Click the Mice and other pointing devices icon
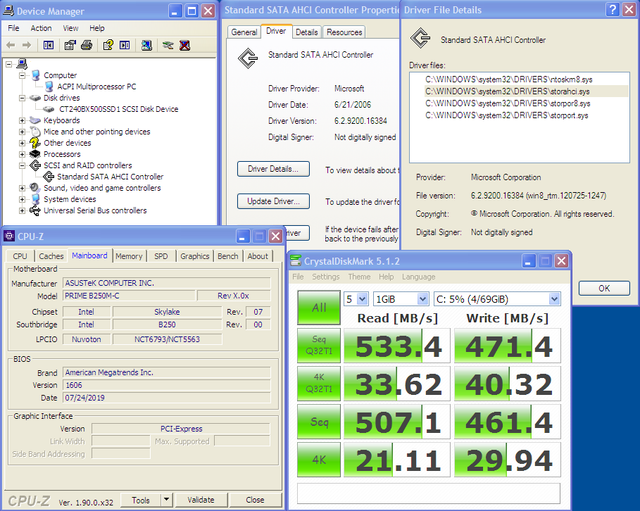The width and height of the screenshot is (640, 511). click(x=35, y=131)
